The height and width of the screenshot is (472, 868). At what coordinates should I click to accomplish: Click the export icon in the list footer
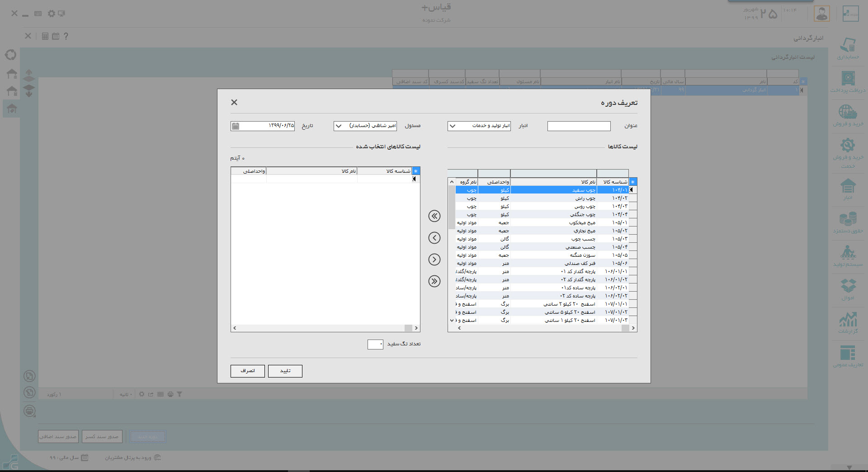point(151,394)
